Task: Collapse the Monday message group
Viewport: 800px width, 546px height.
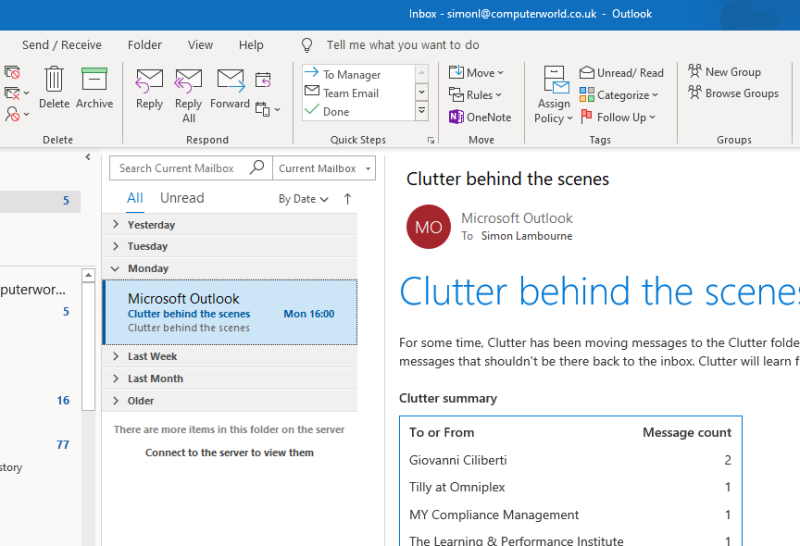Action: pos(116,269)
